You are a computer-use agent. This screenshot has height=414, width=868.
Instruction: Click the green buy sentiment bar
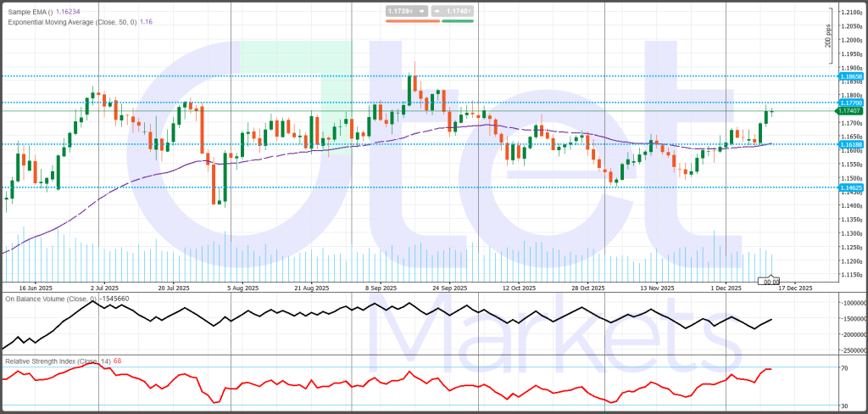pyautogui.click(x=457, y=20)
